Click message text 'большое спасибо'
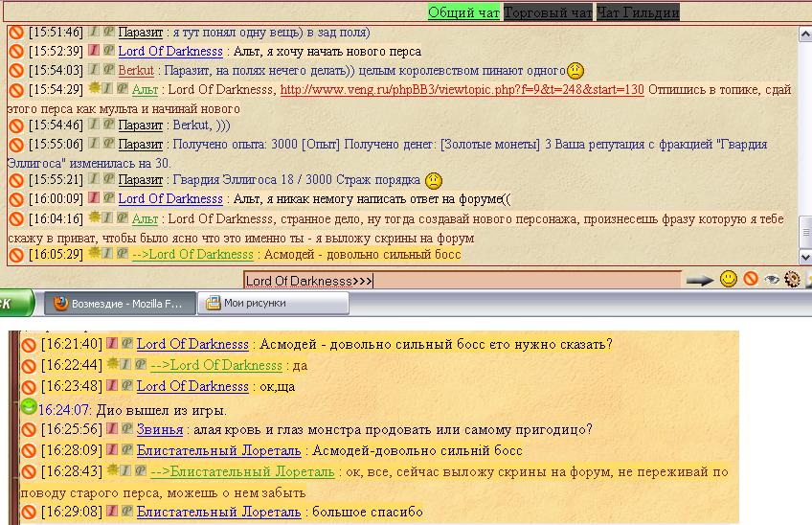Screen dimensions: 812x525 tap(367, 512)
